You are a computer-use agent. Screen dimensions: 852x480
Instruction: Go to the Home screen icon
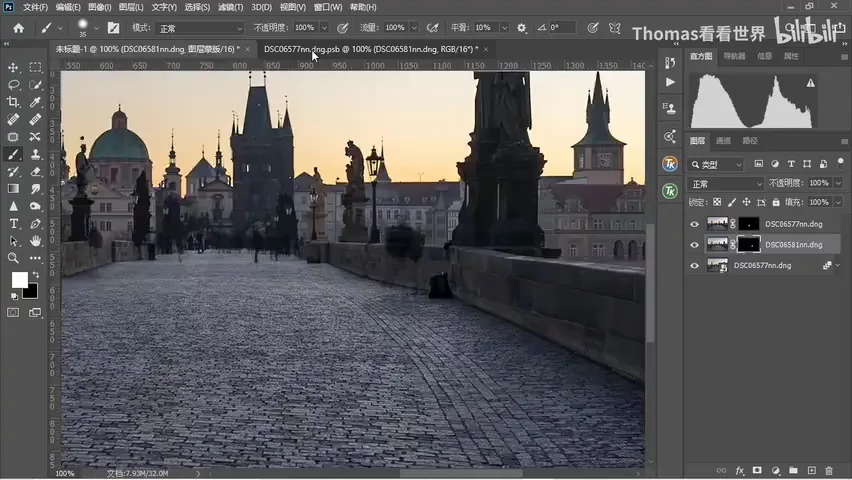click(x=18, y=28)
